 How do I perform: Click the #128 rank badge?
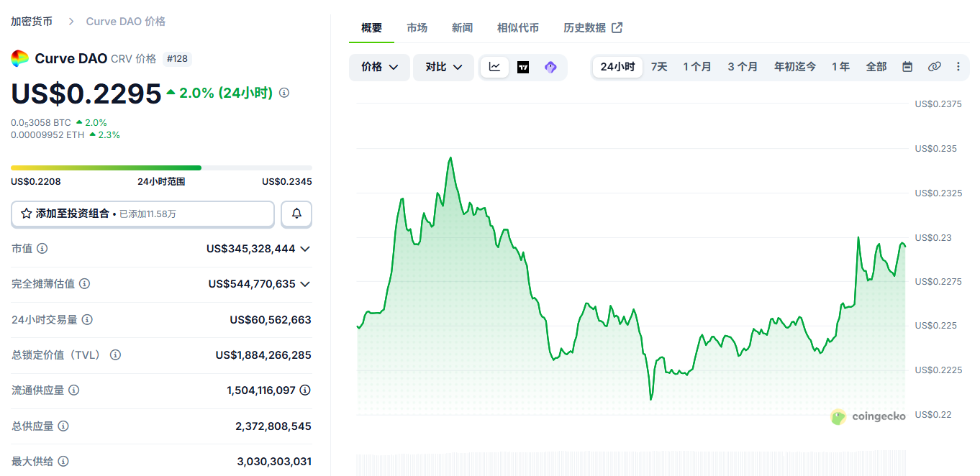click(x=177, y=59)
